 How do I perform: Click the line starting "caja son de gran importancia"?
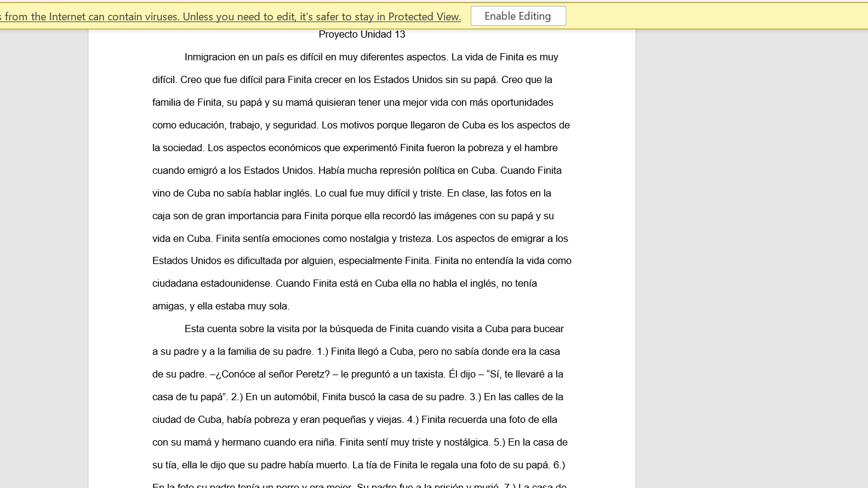point(353,216)
